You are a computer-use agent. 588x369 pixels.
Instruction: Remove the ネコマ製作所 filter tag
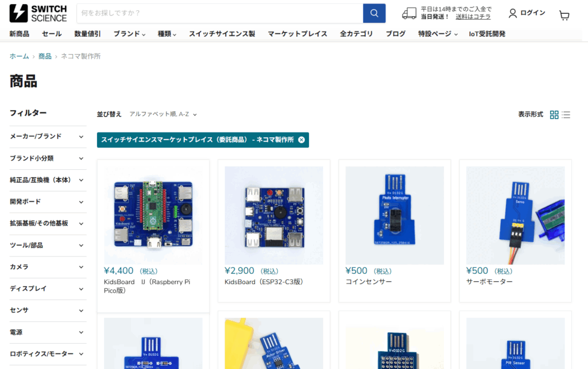pyautogui.click(x=301, y=140)
